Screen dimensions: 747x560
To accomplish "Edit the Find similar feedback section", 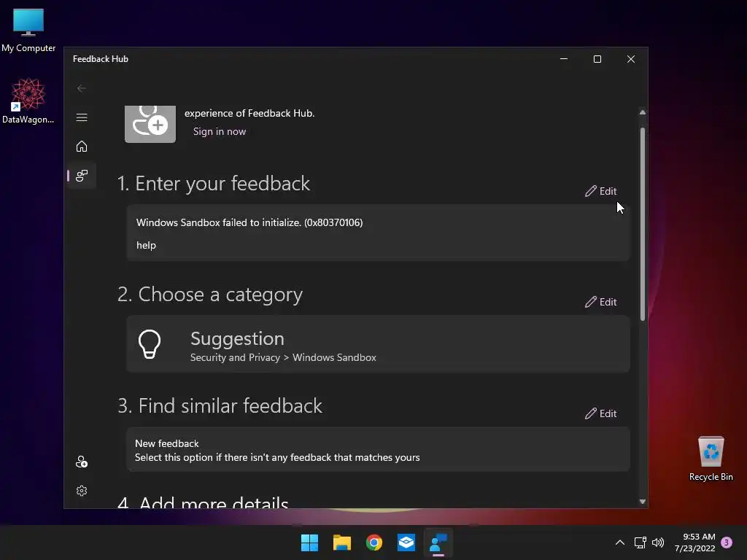I will [x=601, y=413].
